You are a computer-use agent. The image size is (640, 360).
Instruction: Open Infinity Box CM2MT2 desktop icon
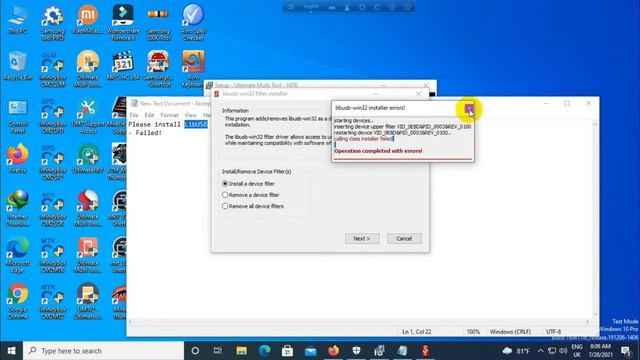53,301
